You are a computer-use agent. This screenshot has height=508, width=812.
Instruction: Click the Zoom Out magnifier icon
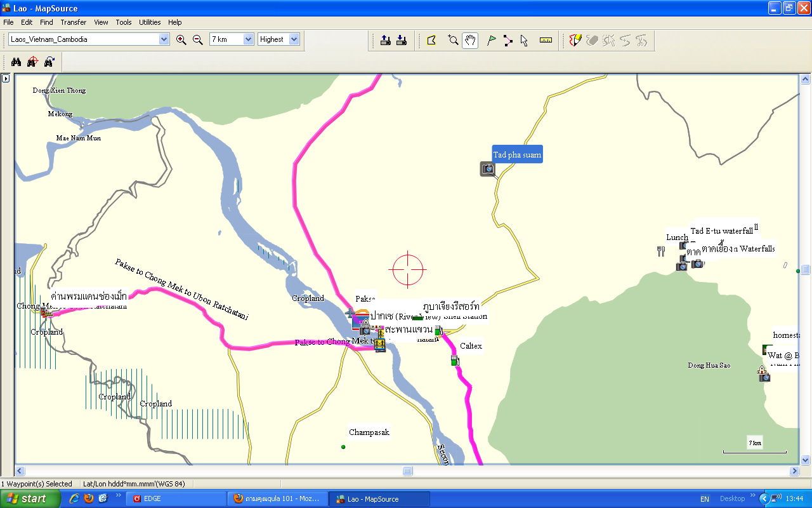(x=197, y=39)
